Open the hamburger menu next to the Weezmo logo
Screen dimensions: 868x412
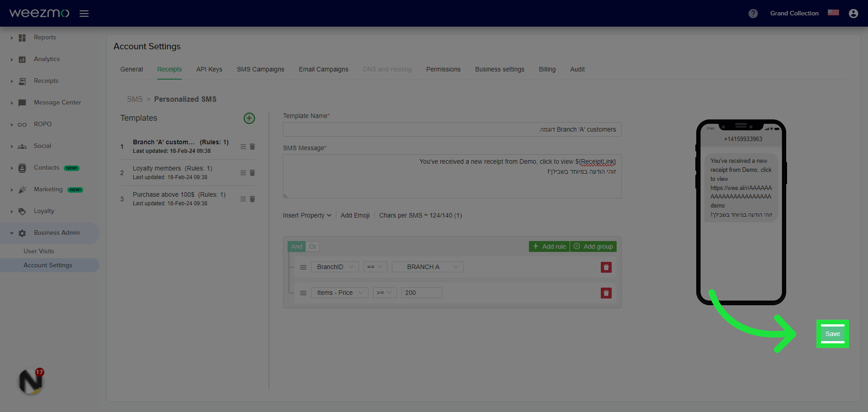[x=84, y=14]
